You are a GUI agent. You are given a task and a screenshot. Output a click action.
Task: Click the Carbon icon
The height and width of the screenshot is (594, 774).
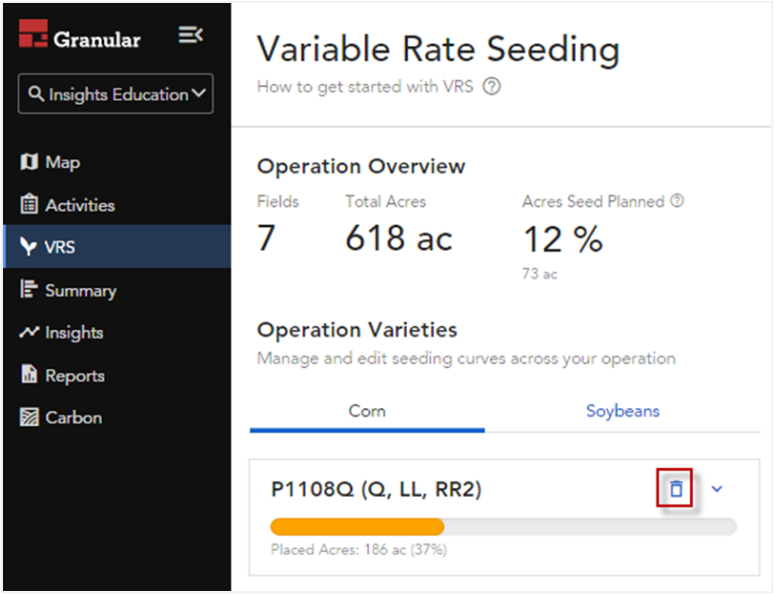pos(29,417)
